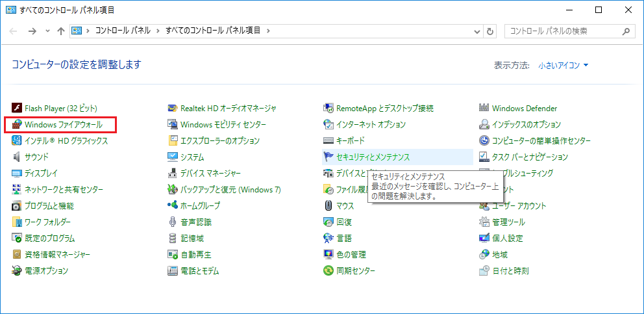Open the recent locations arrow

click(47, 31)
